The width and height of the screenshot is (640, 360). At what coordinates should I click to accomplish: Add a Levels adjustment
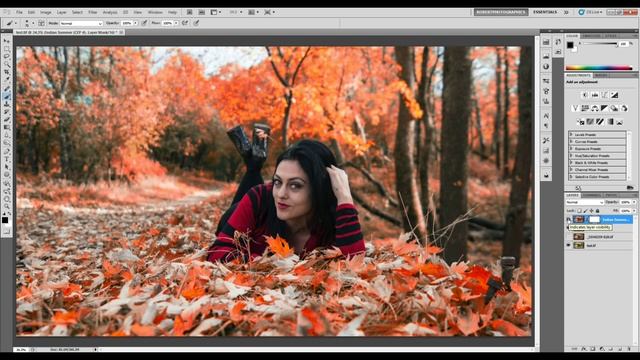(x=595, y=95)
